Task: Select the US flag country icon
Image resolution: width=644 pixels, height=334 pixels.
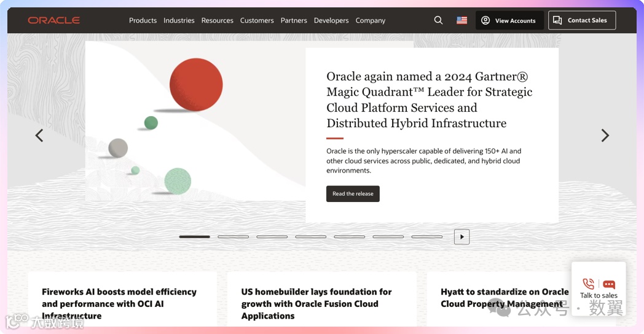Action: (x=461, y=20)
